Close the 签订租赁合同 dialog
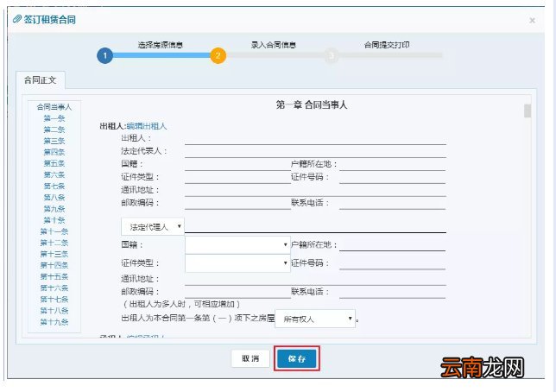The image size is (556, 392). 532,21
